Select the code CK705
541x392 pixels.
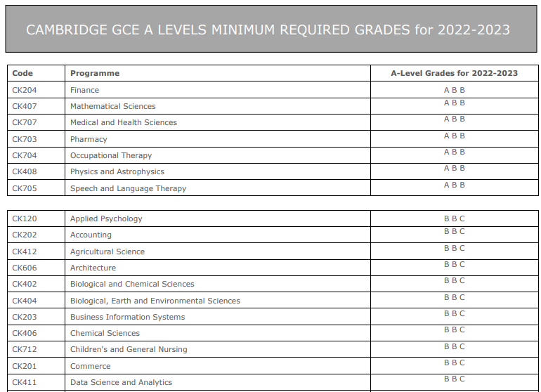(25, 188)
